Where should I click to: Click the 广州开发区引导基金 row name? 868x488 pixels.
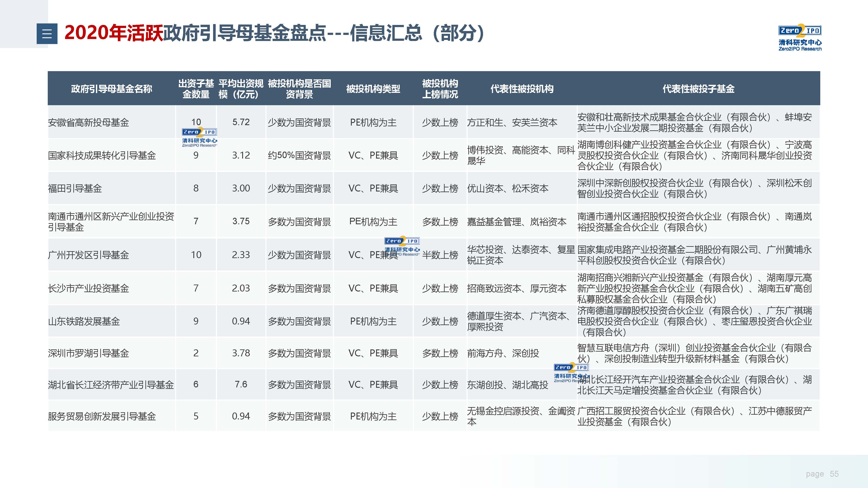click(89, 255)
